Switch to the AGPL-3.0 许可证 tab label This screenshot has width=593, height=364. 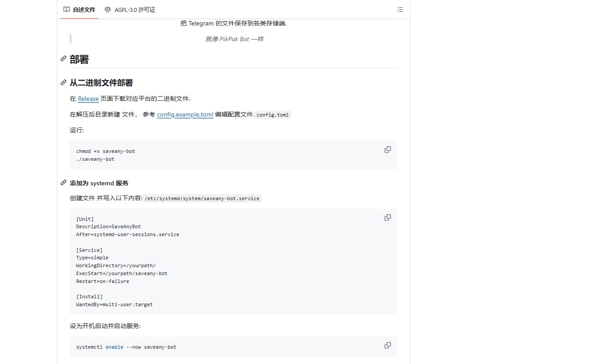coord(135,10)
